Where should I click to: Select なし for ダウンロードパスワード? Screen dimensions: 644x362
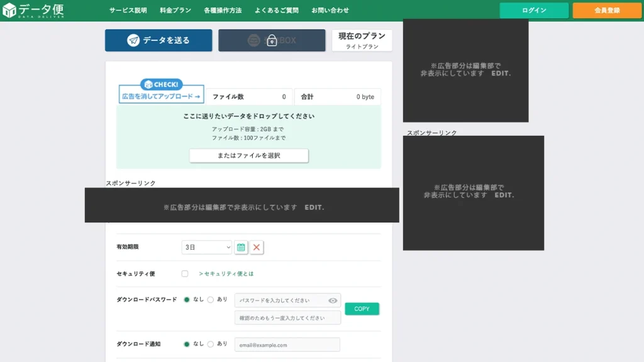pyautogui.click(x=187, y=300)
